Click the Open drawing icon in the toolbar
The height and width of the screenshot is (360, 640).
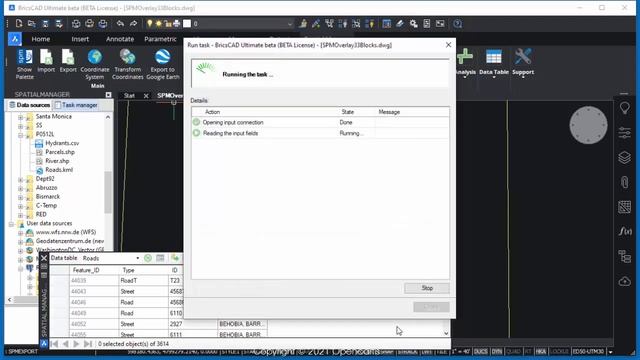pyautogui.click(x=32, y=24)
